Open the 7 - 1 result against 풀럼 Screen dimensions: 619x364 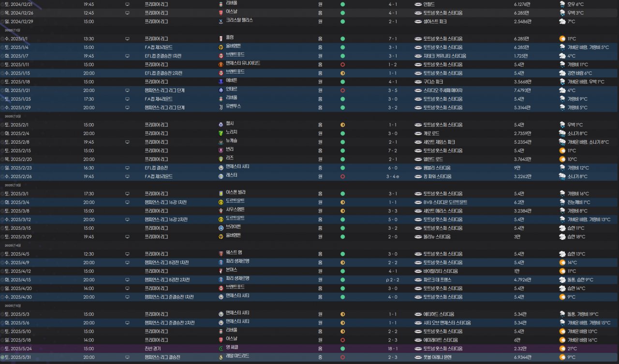click(393, 39)
